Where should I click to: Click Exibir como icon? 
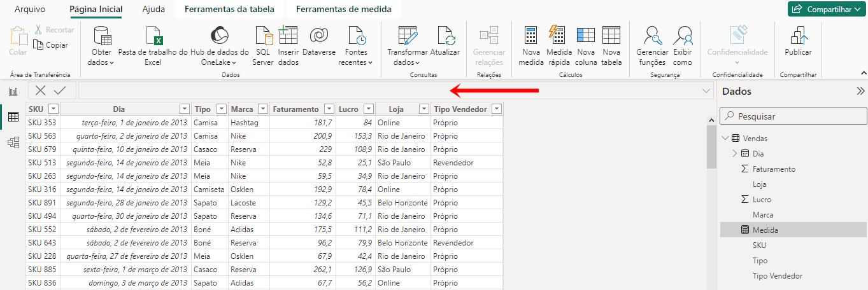683,35
